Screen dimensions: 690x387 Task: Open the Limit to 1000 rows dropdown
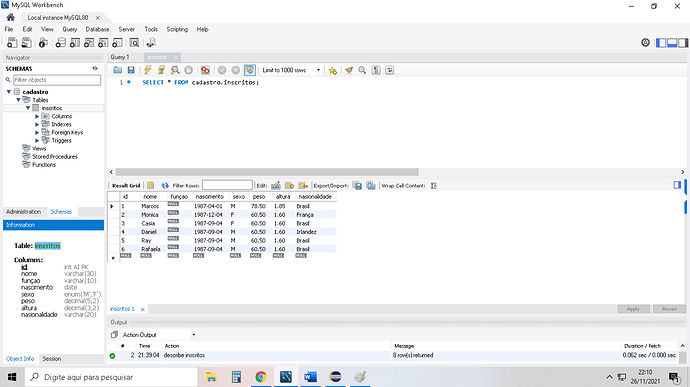(291, 70)
